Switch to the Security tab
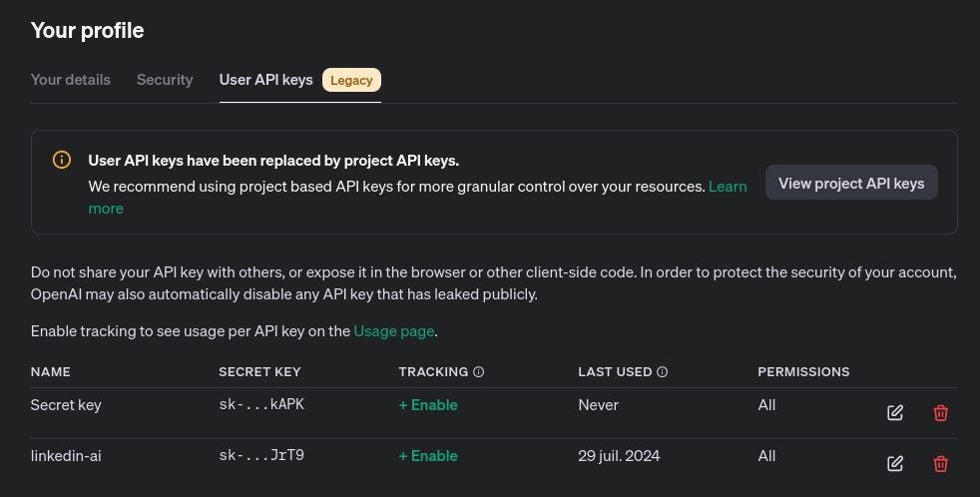Viewport: 980px width, 497px height. coord(165,80)
